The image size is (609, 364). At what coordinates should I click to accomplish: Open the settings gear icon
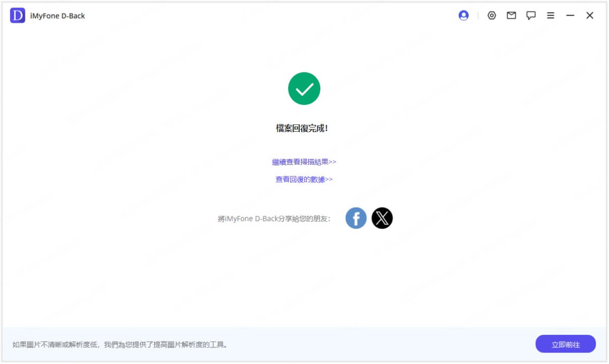pos(491,15)
